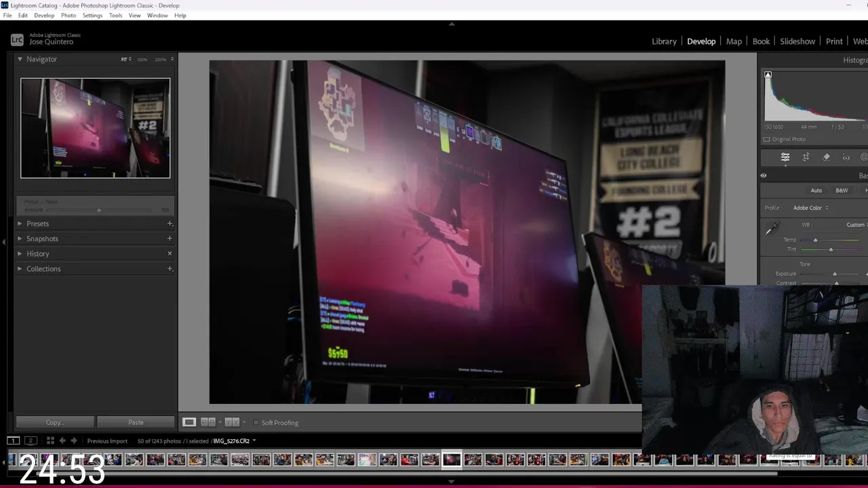Collapse the Navigator panel
This screenshot has width=868, height=488.
pos(20,59)
